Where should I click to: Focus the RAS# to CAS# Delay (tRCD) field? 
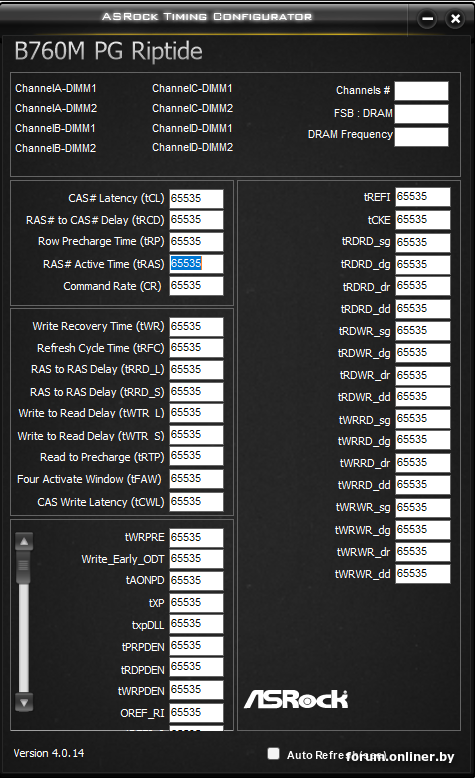196,220
